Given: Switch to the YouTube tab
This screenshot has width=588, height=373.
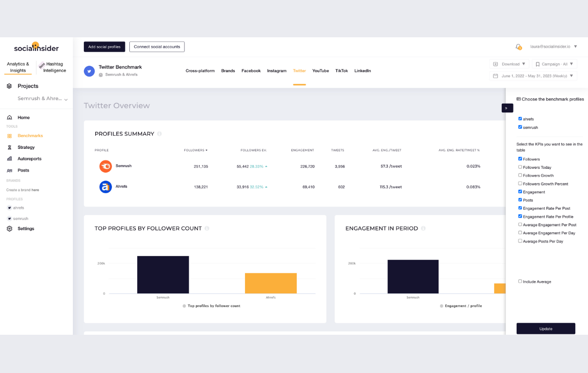Looking at the screenshot, I should point(321,71).
